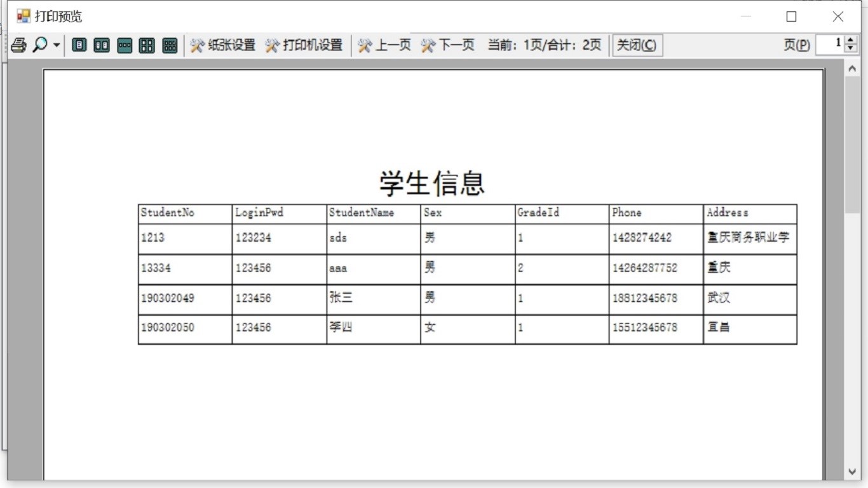Screen dimensions: 868x488
Task: Go to previous page 上一页
Action: pyautogui.click(x=384, y=45)
